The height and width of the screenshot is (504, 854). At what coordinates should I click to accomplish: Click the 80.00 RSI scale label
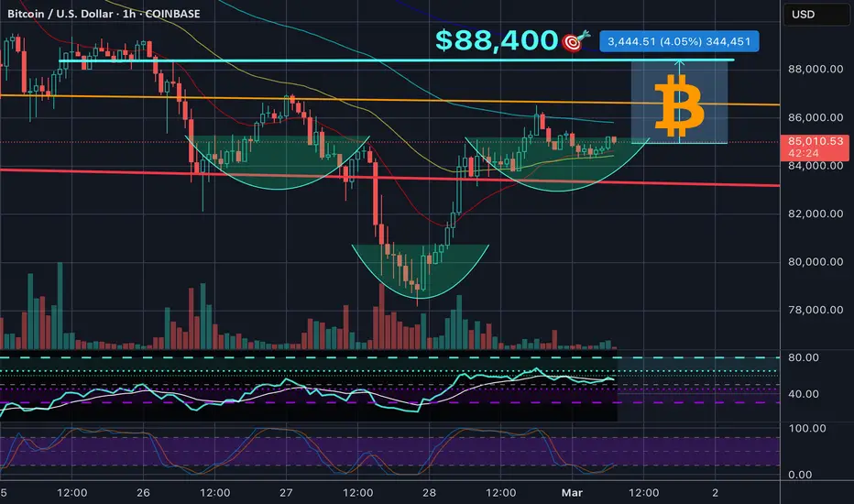coord(804,357)
